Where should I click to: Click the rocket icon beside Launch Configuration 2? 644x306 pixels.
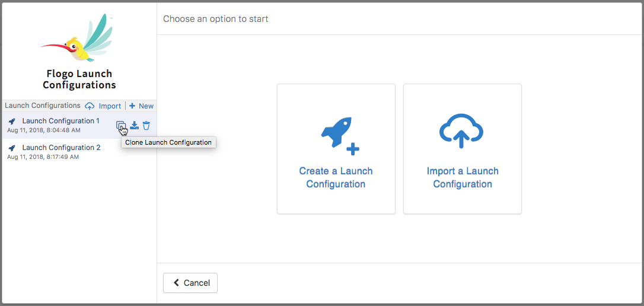tap(12, 148)
